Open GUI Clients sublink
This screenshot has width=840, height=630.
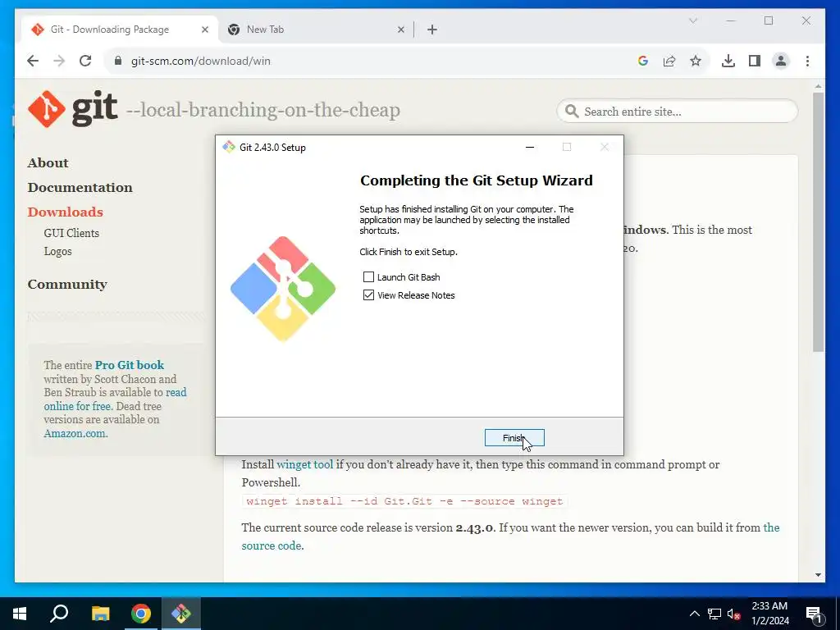tap(71, 233)
